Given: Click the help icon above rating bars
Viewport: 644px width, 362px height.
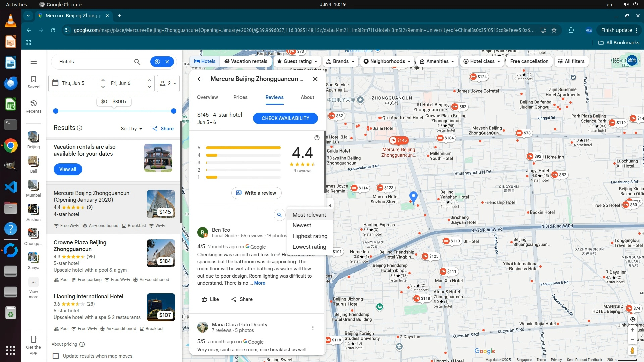Looking at the screenshot, I should (317, 138).
